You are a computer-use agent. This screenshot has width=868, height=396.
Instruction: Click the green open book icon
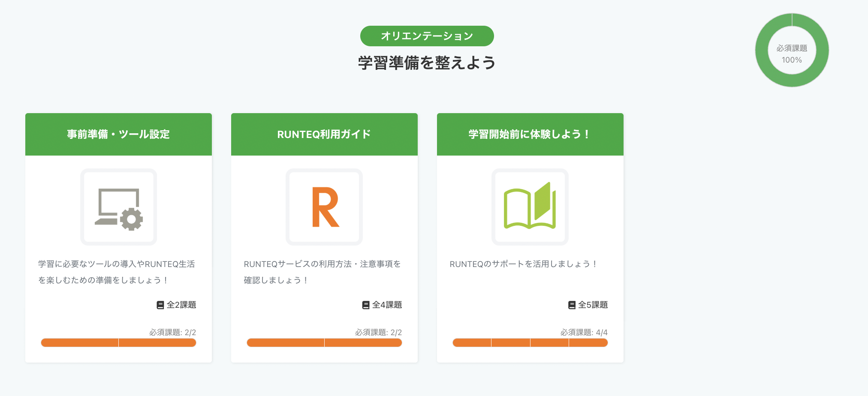click(530, 207)
